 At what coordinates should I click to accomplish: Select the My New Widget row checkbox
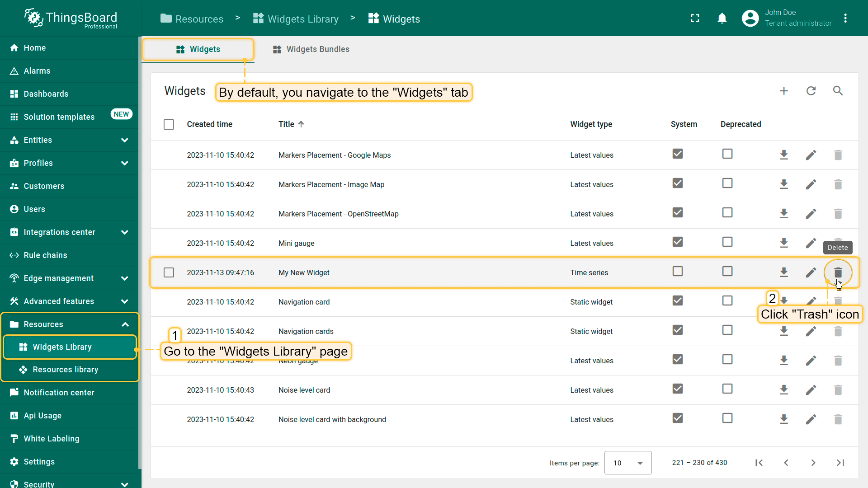[x=169, y=272]
